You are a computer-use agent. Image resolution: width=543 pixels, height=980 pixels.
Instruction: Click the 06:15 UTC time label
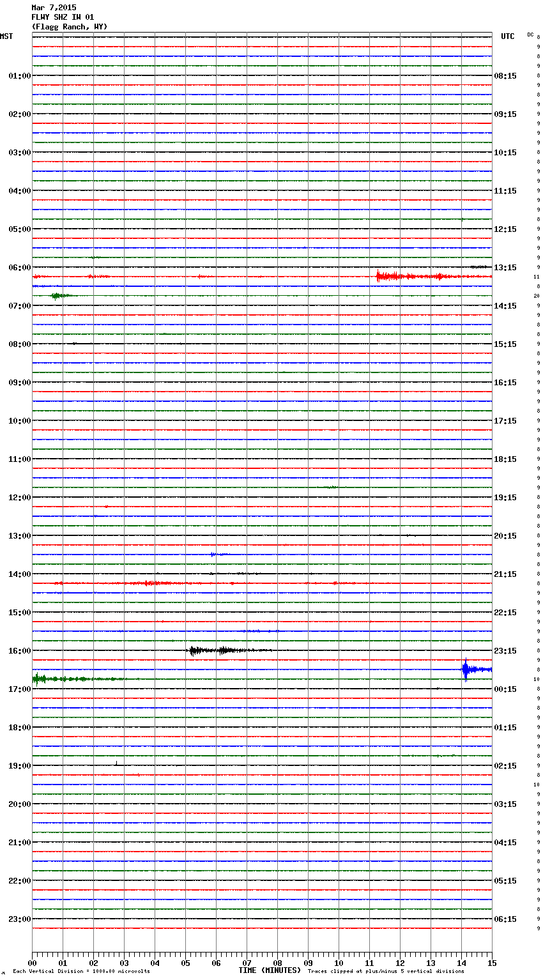(505, 919)
